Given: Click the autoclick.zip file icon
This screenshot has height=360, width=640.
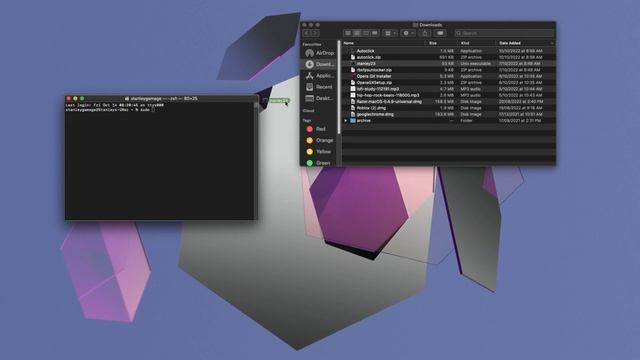Looking at the screenshot, I should tap(353, 58).
